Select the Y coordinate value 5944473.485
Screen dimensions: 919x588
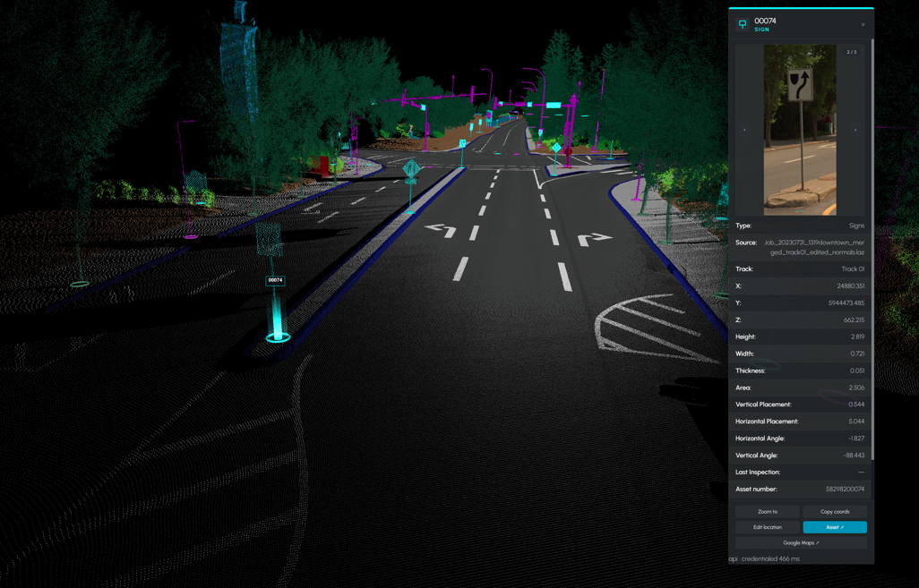pyautogui.click(x=846, y=303)
